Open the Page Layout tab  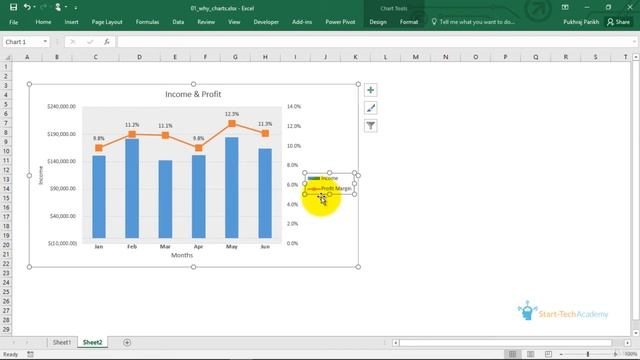point(107,22)
